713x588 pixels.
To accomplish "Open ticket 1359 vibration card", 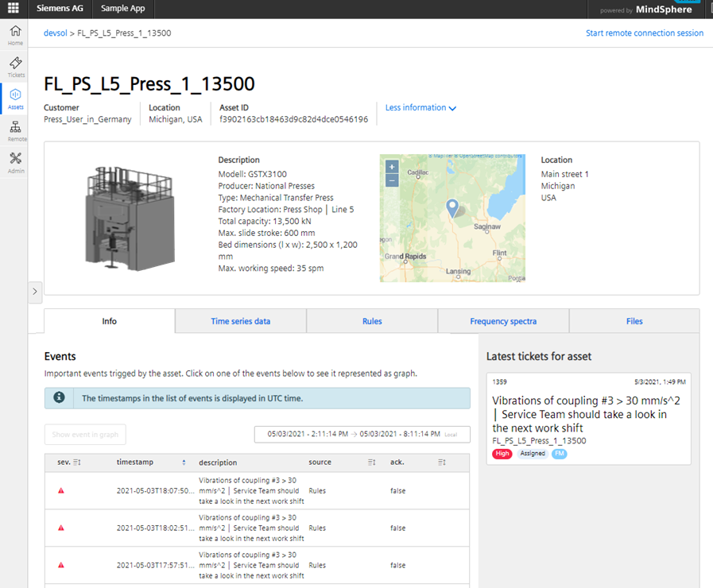I will tap(588, 416).
